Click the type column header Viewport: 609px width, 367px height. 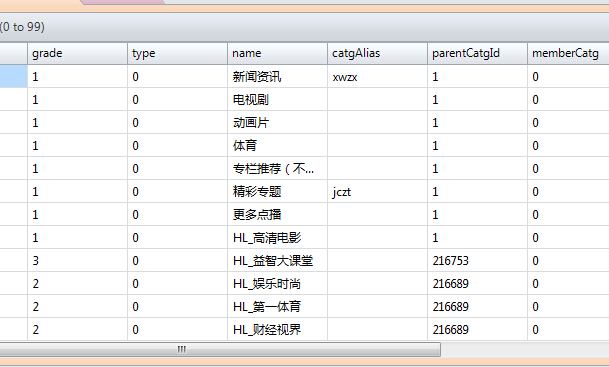(x=177, y=53)
